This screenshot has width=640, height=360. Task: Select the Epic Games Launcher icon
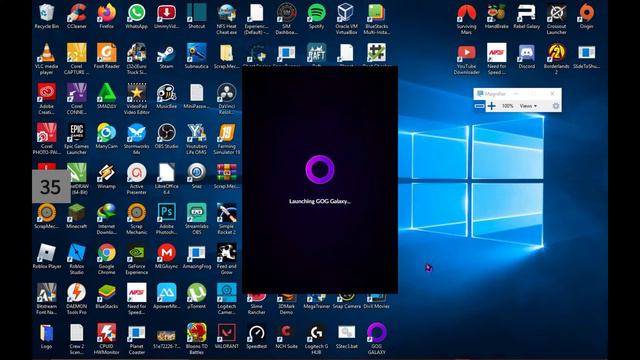(77, 139)
